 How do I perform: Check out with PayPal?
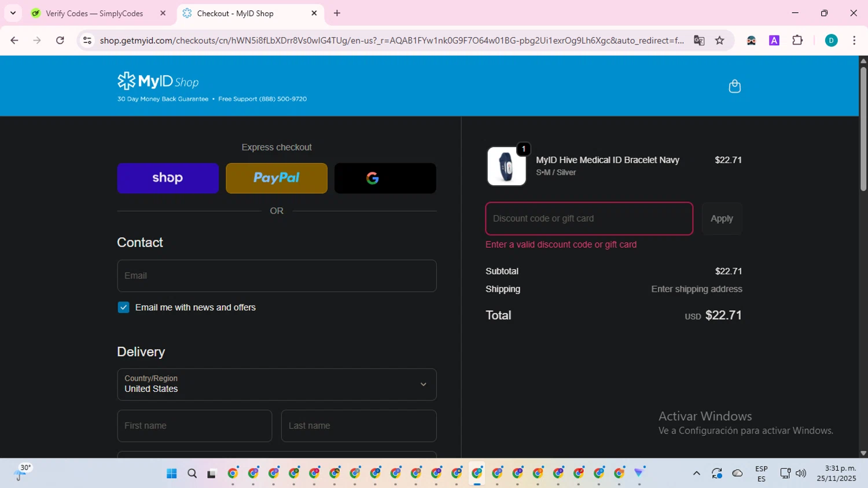coord(277,178)
